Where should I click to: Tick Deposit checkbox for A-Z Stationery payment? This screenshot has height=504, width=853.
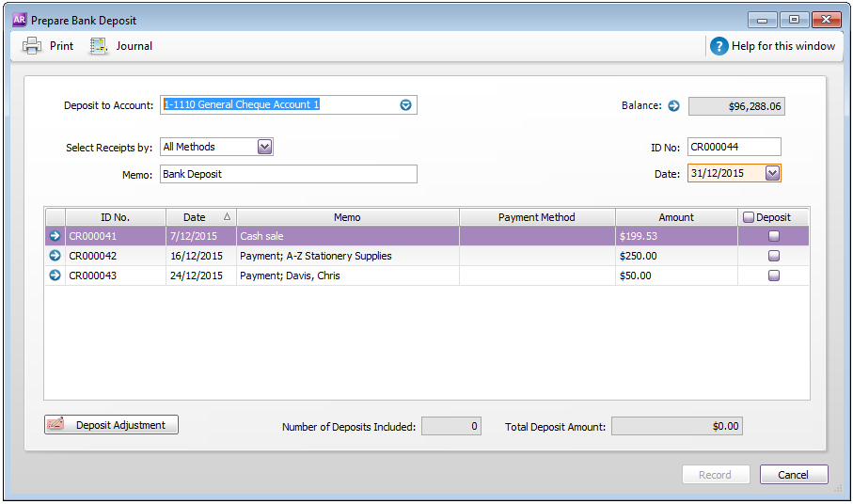coord(774,256)
